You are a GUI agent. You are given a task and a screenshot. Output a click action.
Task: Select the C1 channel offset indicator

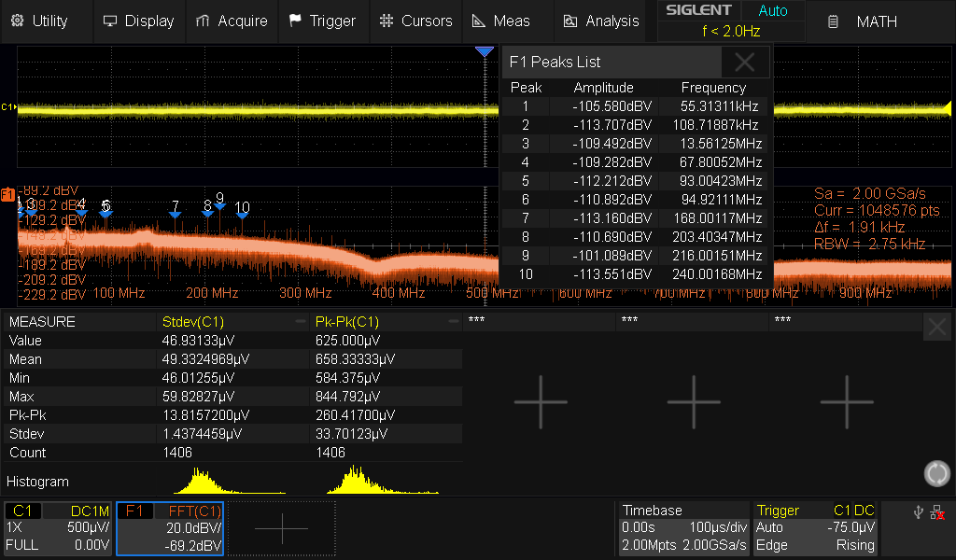click(8, 106)
